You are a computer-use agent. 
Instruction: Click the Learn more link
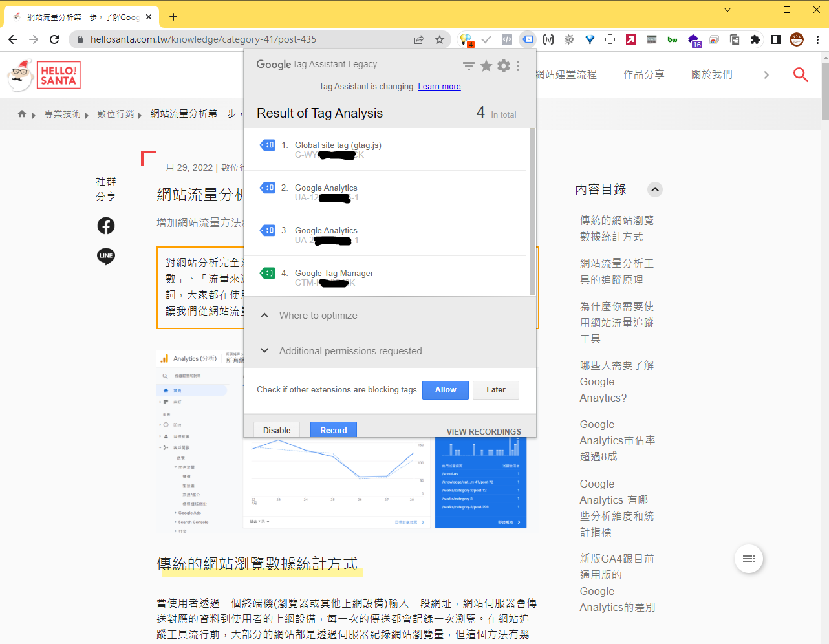click(439, 87)
